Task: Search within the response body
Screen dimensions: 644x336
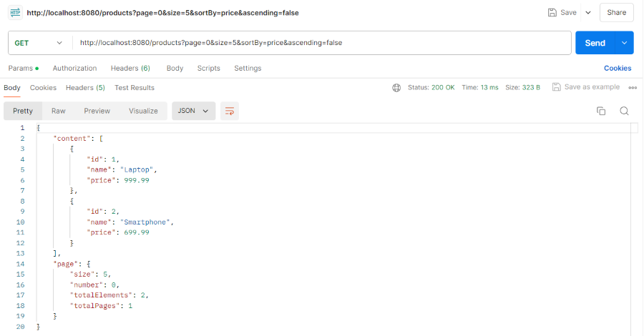Action: coord(624,111)
